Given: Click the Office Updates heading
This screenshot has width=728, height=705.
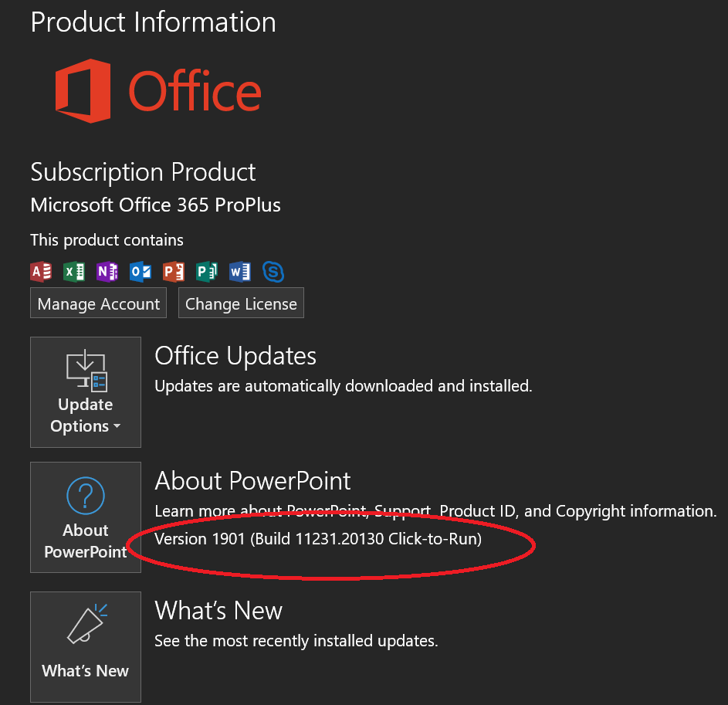Looking at the screenshot, I should pyautogui.click(x=235, y=356).
